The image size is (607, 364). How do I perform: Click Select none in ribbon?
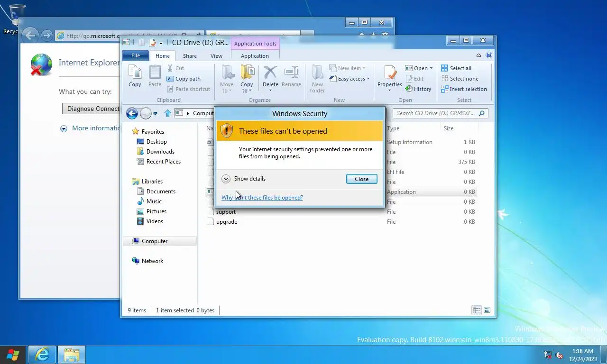point(460,79)
